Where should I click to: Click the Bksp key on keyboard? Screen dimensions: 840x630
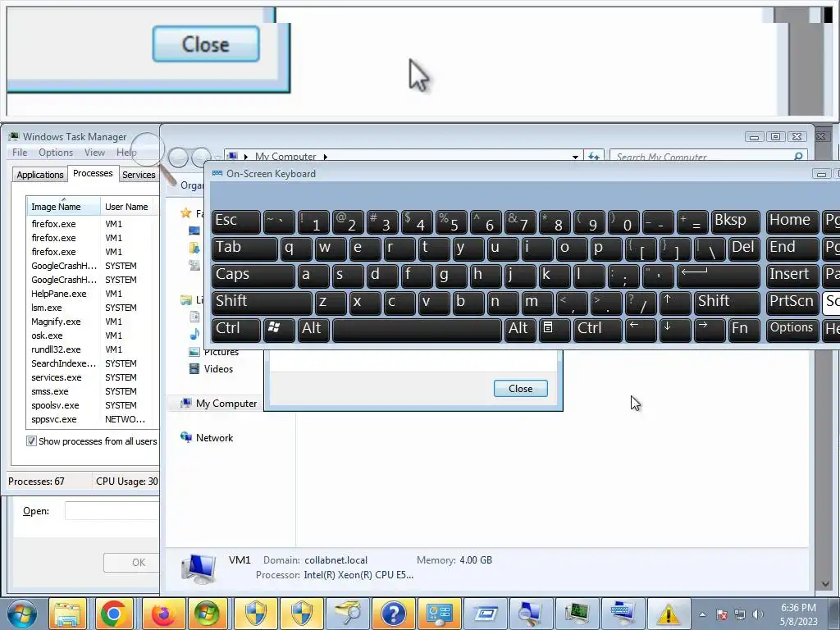click(736, 221)
